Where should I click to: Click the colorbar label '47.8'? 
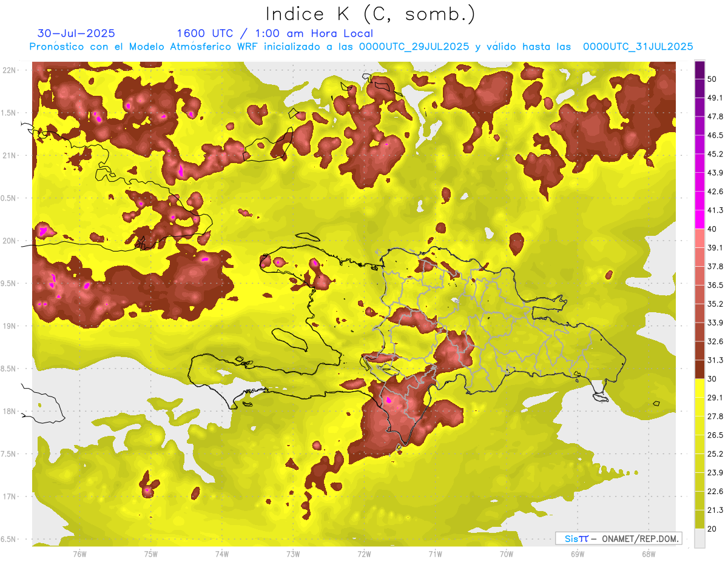(715, 116)
